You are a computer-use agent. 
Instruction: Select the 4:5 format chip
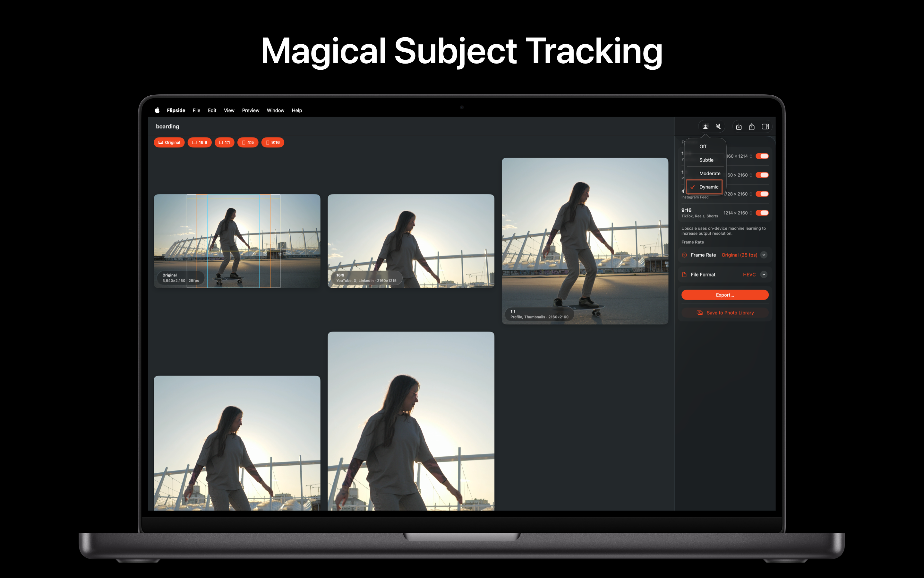coord(248,142)
